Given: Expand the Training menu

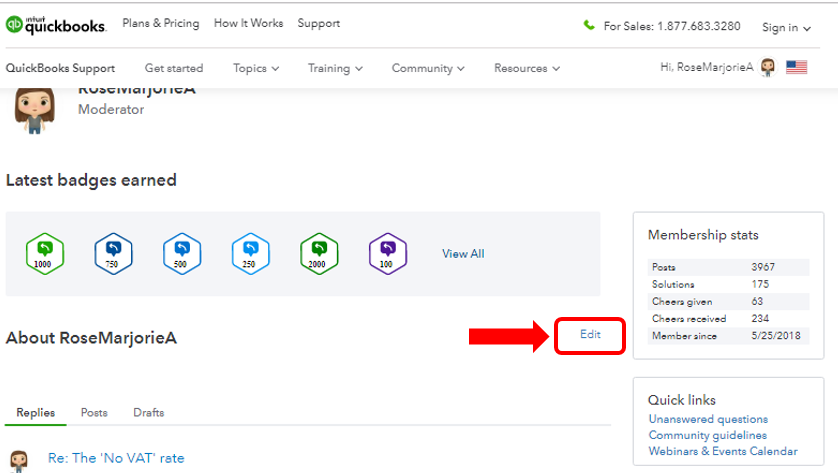Looking at the screenshot, I should coord(335,68).
